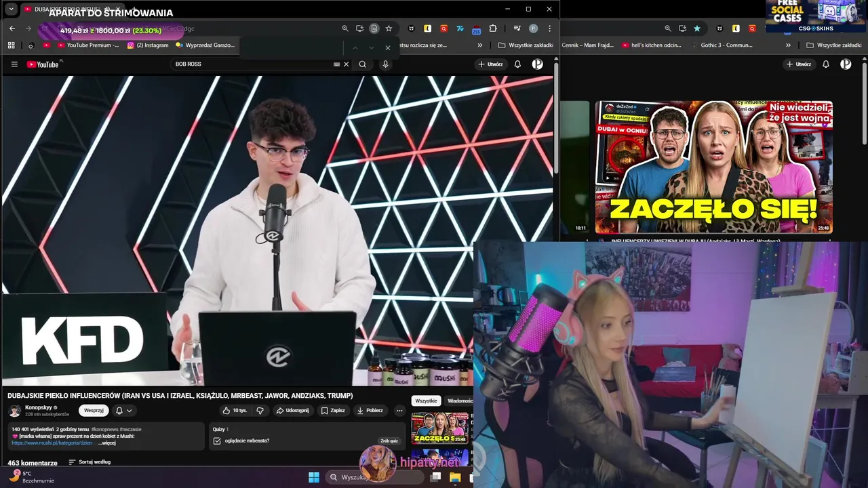Open Wszystkie zakładki folder in right window

coord(834,45)
